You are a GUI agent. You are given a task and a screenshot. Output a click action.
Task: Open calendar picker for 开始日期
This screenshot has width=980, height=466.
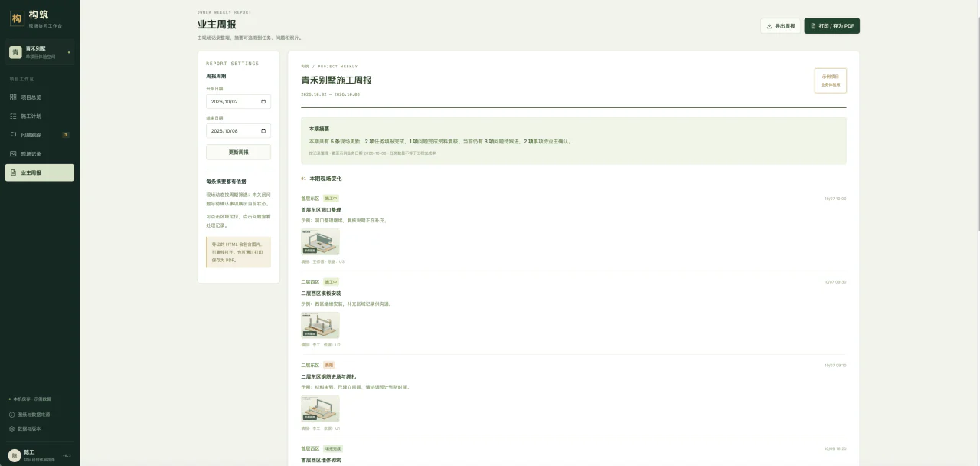point(263,101)
